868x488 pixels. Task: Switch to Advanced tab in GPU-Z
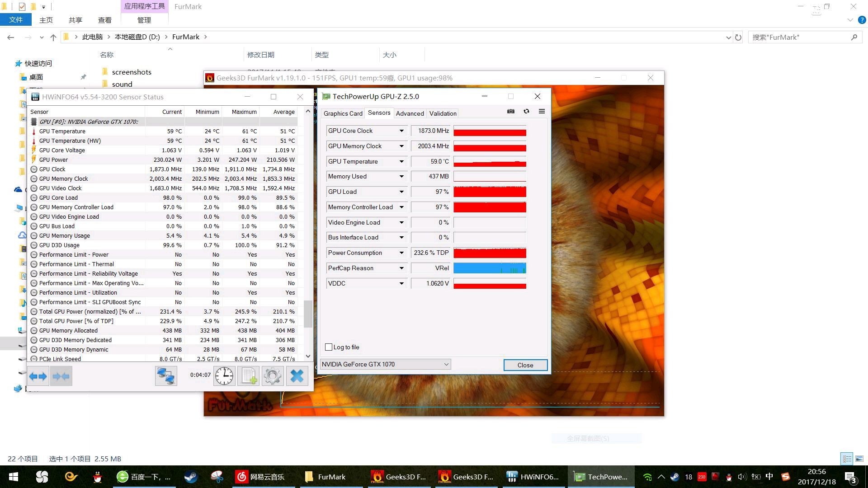(410, 113)
